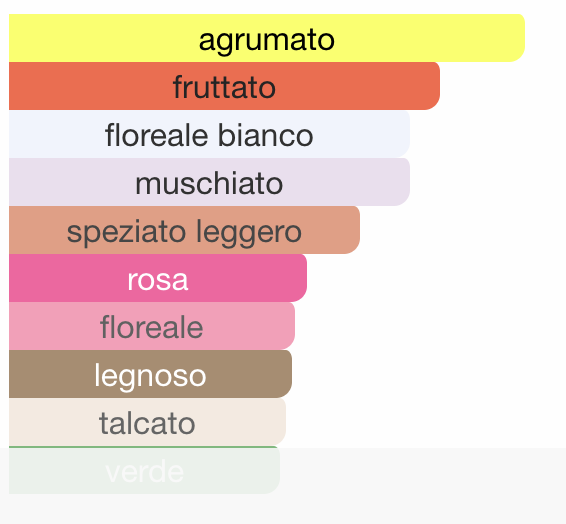The width and height of the screenshot is (566, 524).
Task: Select the hot pink rosa bar
Action: click(158, 278)
